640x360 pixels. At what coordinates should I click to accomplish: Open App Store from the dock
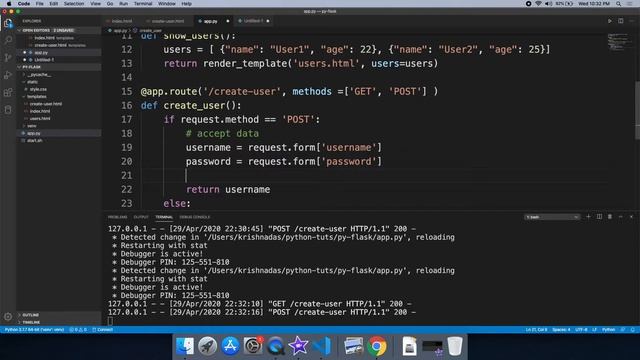point(230,346)
